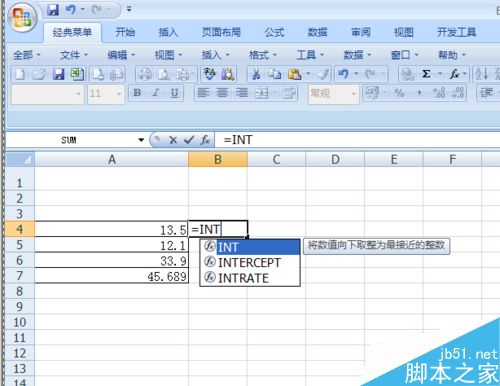
Task: Open the 编辑 classic menu
Action: pos(121,55)
